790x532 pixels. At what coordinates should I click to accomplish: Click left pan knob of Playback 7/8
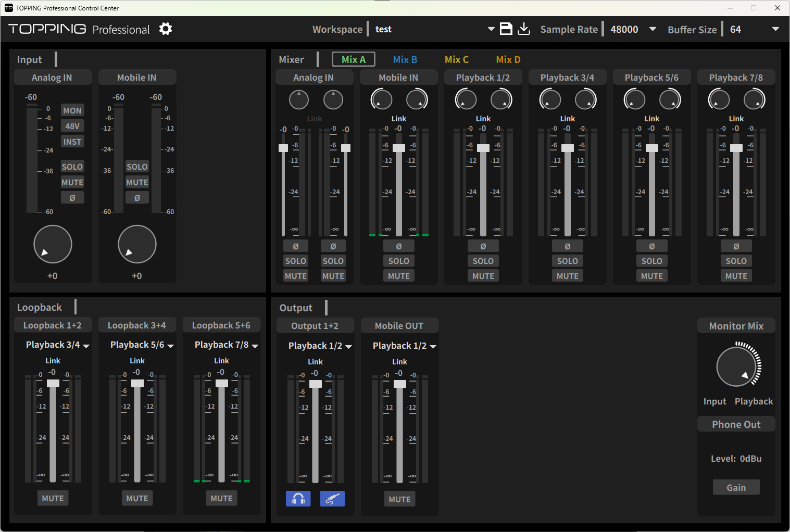pyautogui.click(x=719, y=99)
